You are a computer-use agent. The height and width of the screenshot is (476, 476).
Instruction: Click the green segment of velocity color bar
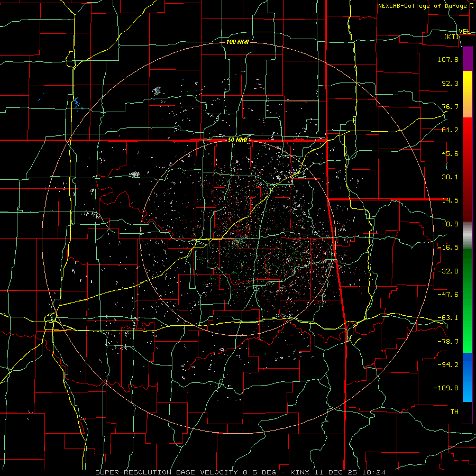tap(467, 300)
